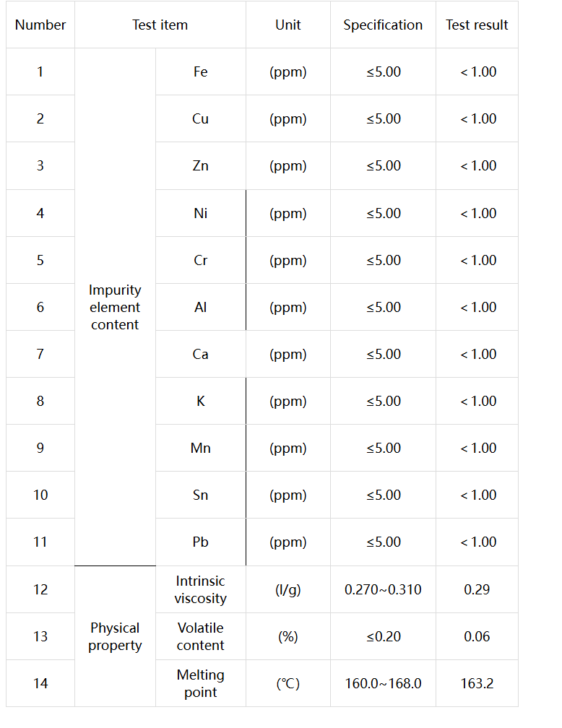The height and width of the screenshot is (728, 562).
Task: Click the Test result column header
Action: pos(477,25)
